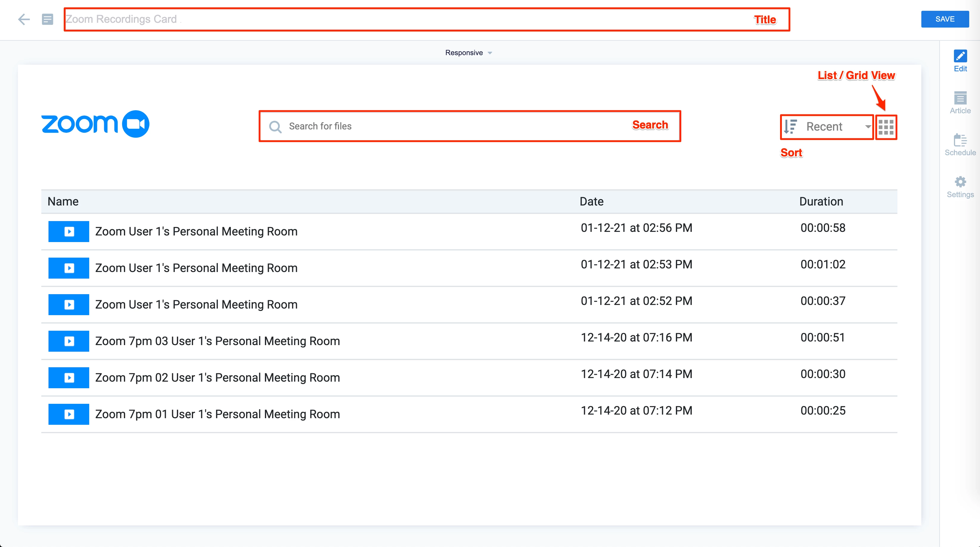Open the Schedule sidebar icon
Screen dimensions: 980x547
tap(960, 140)
